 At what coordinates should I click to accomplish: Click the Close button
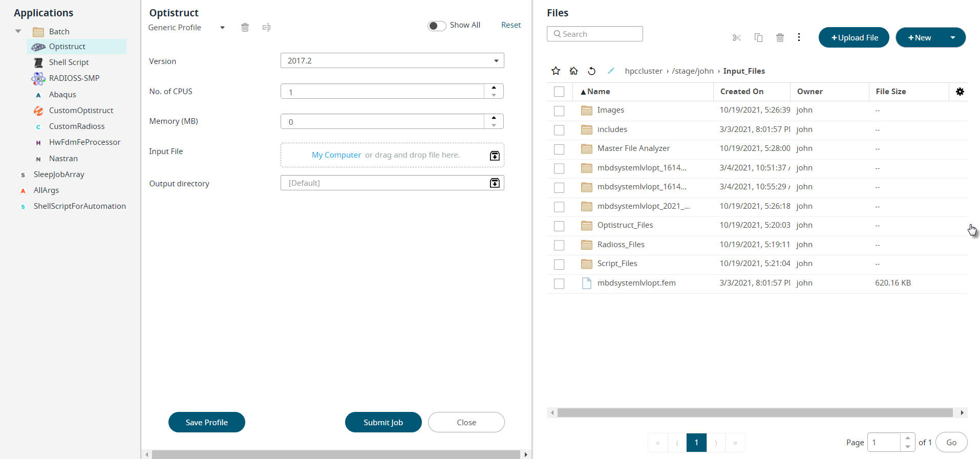pyautogui.click(x=466, y=422)
